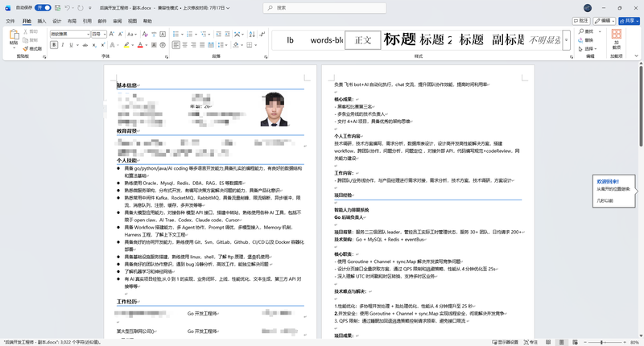Expand the multilevel list dropdown
The height and width of the screenshot is (346, 644).
click(x=209, y=34)
